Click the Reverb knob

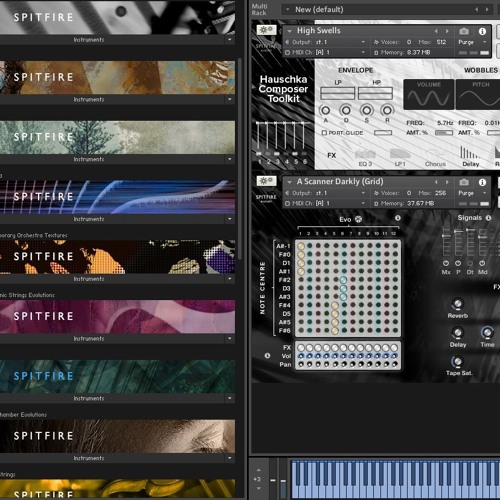point(458,303)
